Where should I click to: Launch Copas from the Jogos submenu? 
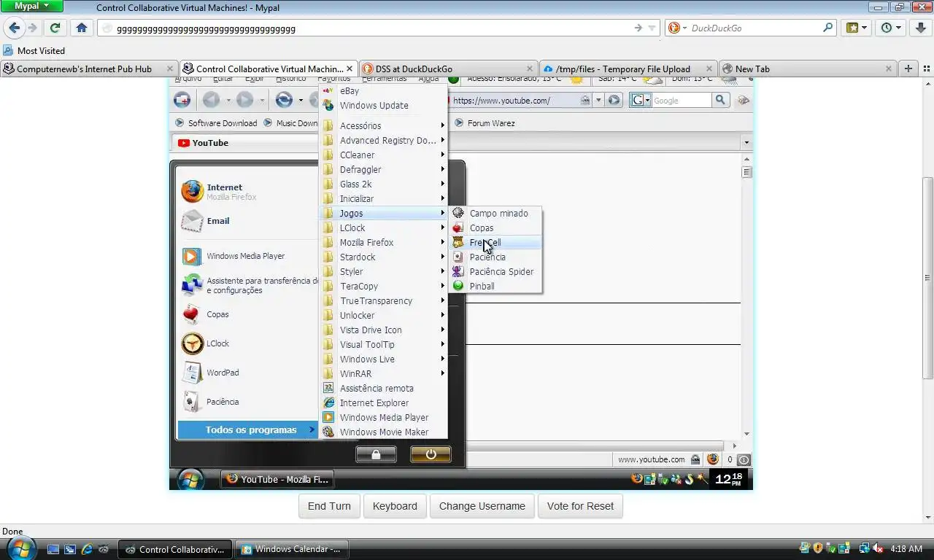point(495,227)
